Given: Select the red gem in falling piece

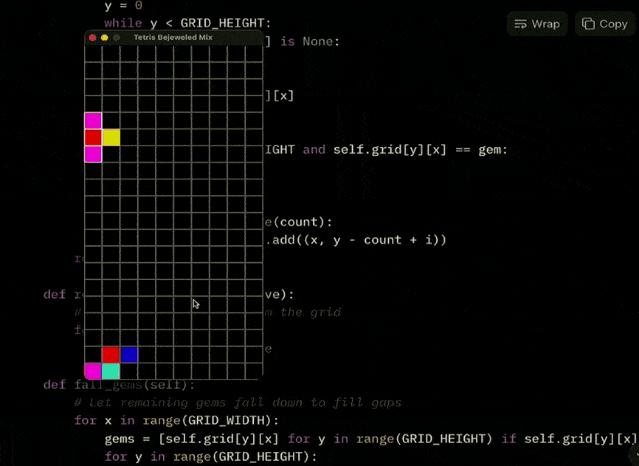Looking at the screenshot, I should pyautogui.click(x=93, y=137).
